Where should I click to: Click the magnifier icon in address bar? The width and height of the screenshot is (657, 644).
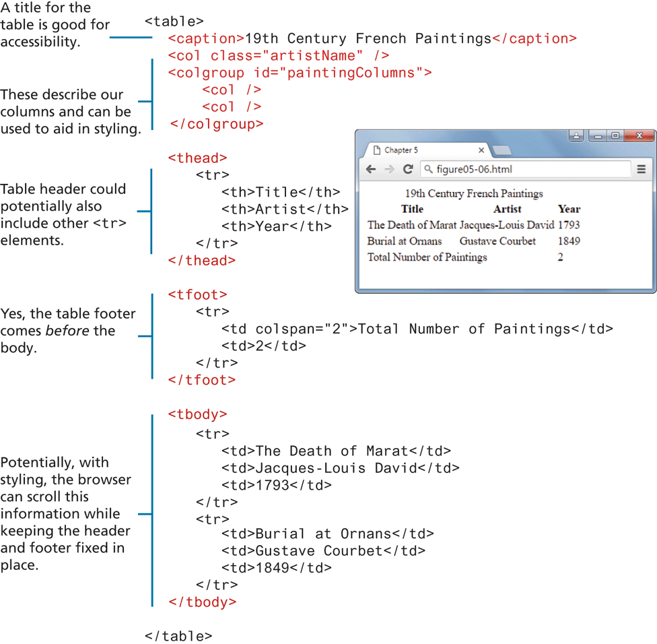click(x=428, y=170)
